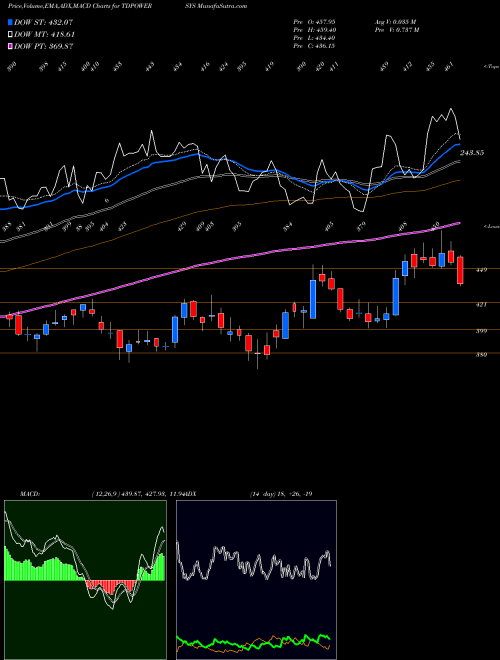The height and width of the screenshot is (660, 500).
Task: Click the 421 price level label
Action: coord(481,304)
